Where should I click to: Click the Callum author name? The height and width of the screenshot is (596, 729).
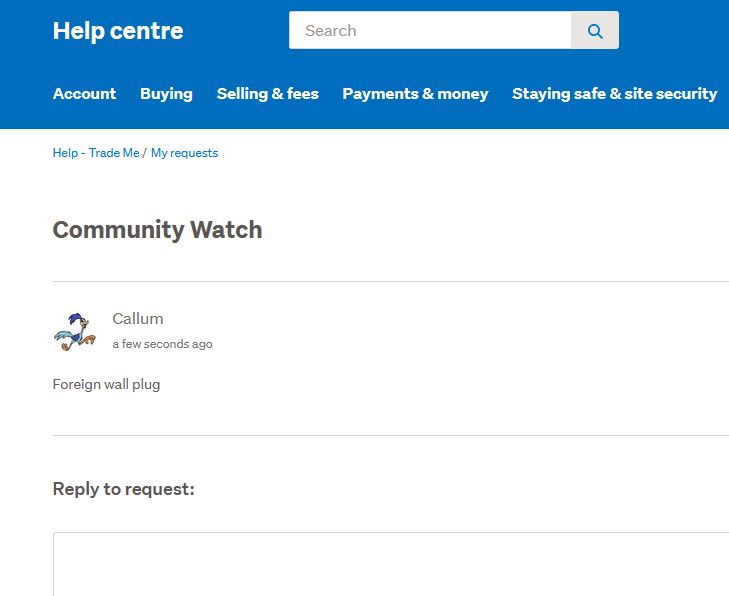point(138,318)
